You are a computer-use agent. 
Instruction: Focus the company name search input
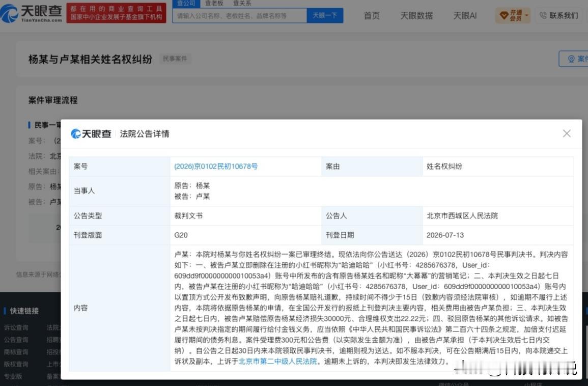pyautogui.click(x=240, y=16)
